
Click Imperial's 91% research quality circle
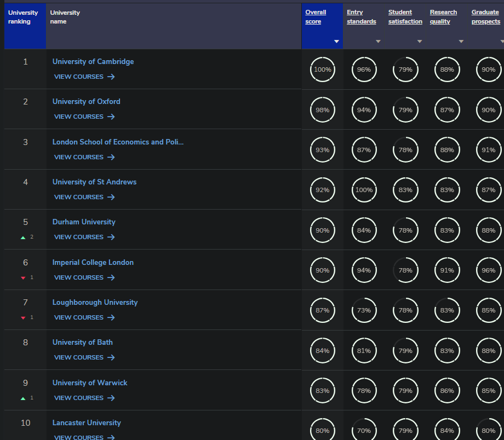[x=447, y=270]
